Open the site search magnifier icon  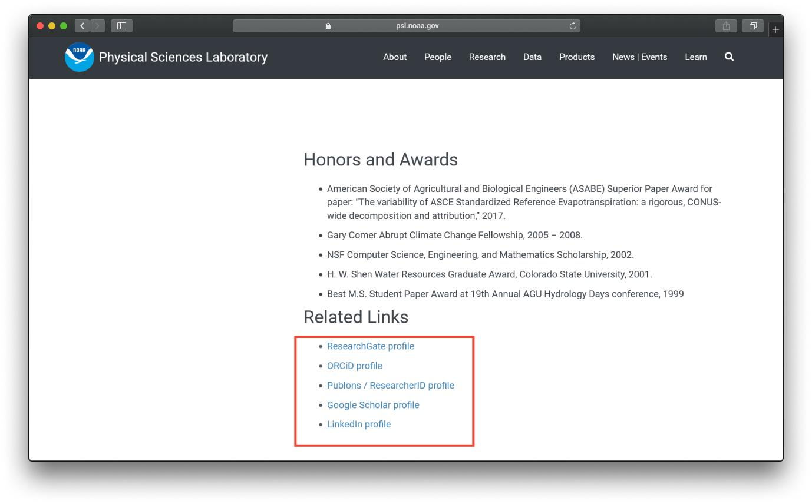(729, 57)
